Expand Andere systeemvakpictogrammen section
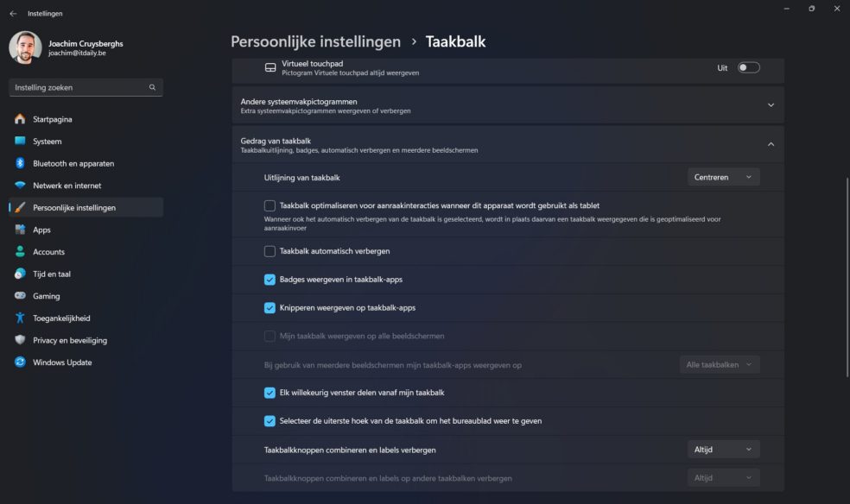 (771, 105)
